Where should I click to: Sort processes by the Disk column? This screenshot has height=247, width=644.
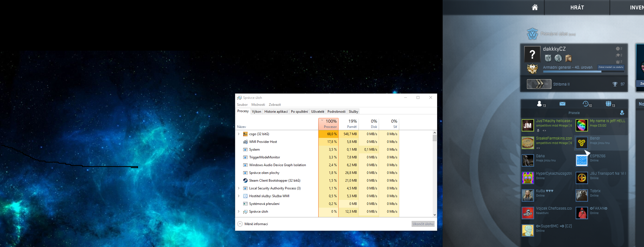point(369,124)
